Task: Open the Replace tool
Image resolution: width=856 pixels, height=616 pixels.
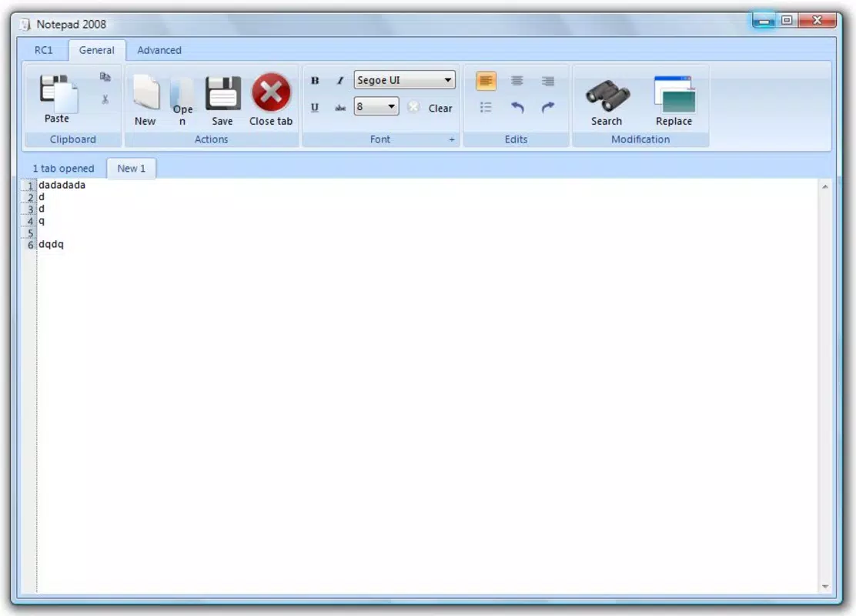Action: coord(674,102)
